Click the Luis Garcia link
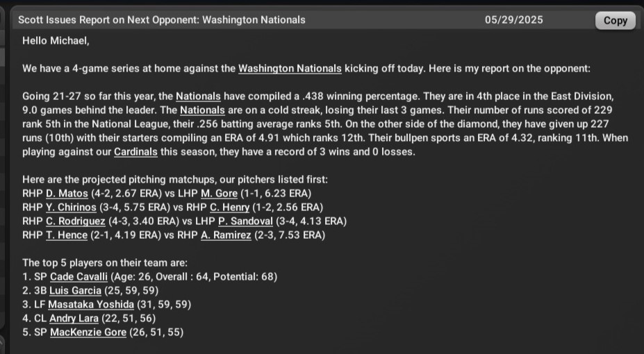 (75, 290)
